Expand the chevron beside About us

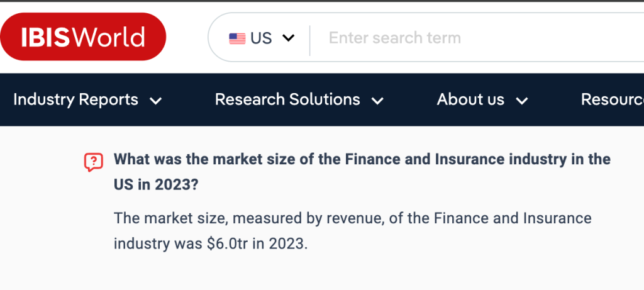coord(521,101)
